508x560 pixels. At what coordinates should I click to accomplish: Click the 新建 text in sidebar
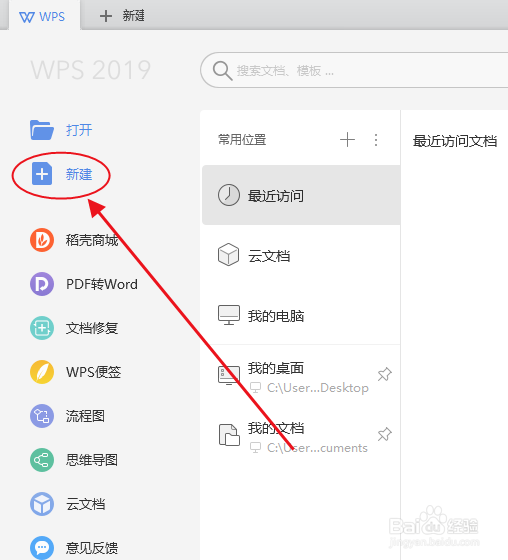(x=79, y=174)
